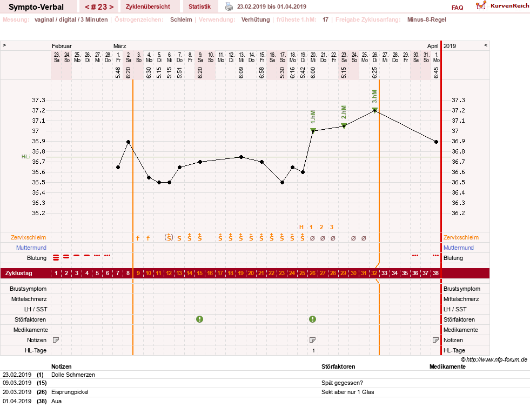Expand chart using left corner arrow
The width and height of the screenshot is (530, 420).
tap(4, 45)
